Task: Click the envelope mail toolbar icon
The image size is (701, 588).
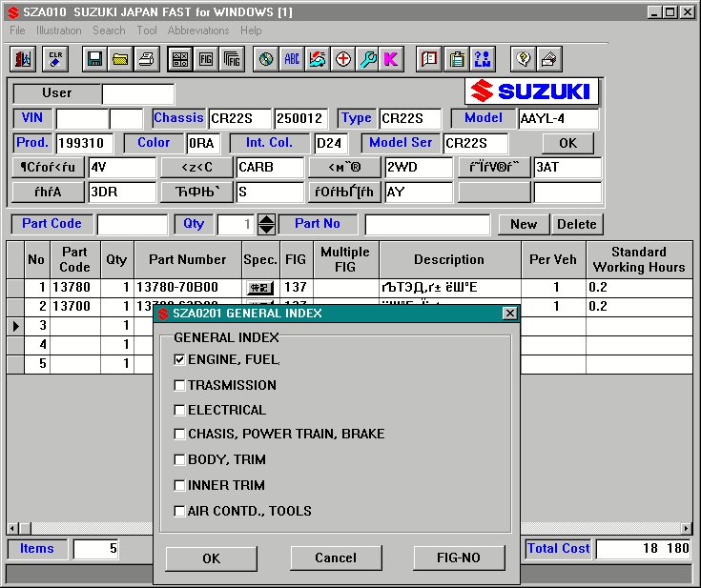Action: click(549, 59)
